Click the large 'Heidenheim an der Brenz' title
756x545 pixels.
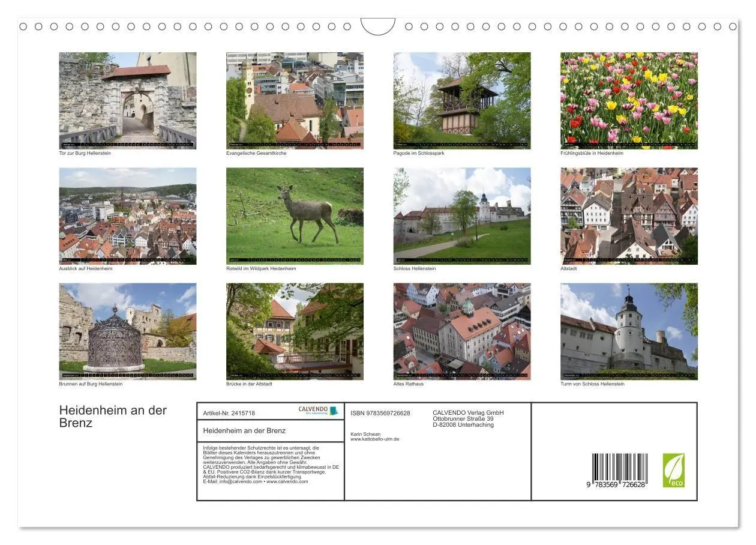(x=113, y=417)
